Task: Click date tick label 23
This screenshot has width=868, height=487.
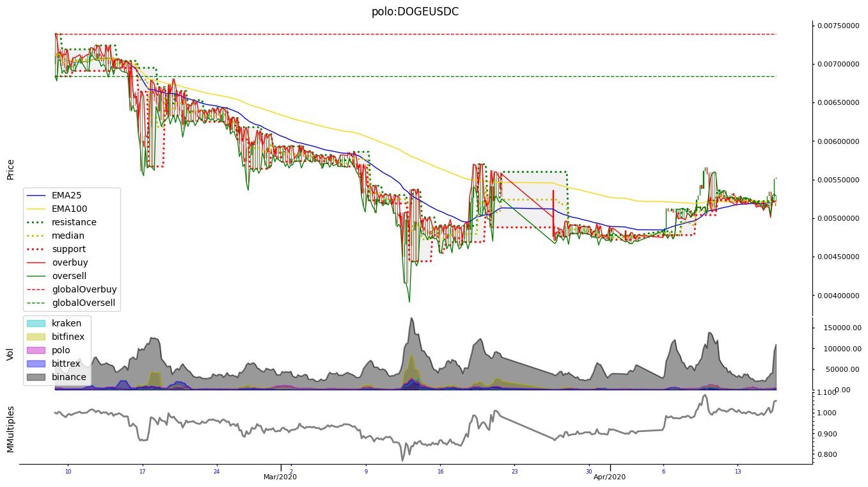Action: [514, 472]
